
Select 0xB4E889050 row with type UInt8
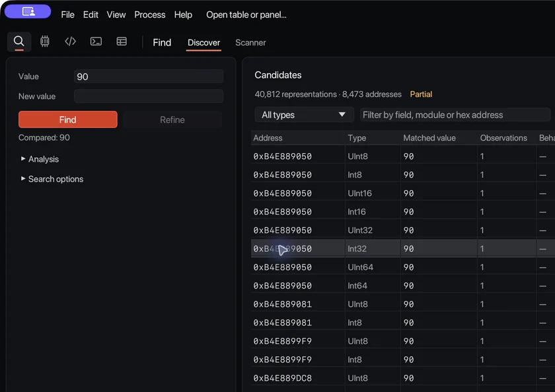pyautogui.click(x=403, y=156)
